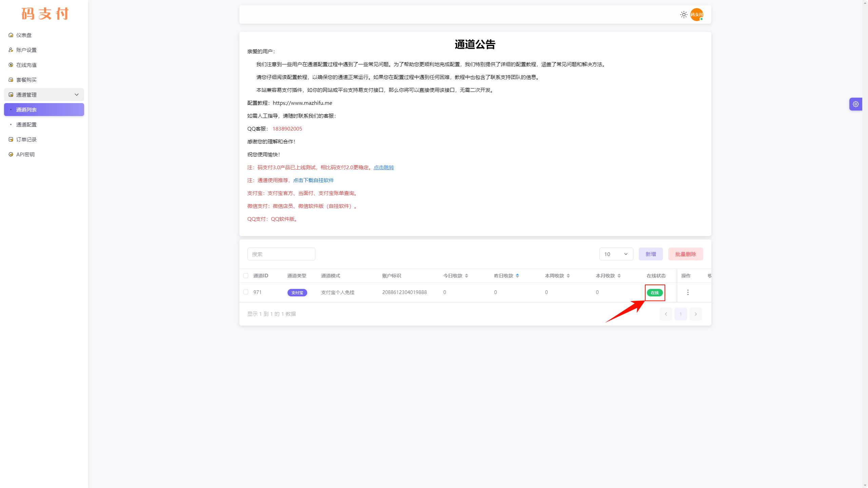Tick the checkbox for channel 971

point(246,292)
